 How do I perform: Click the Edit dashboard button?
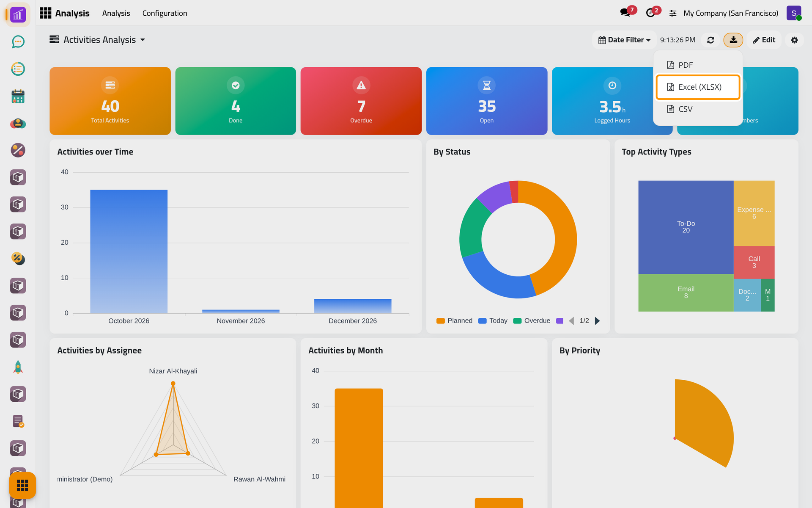(x=764, y=40)
